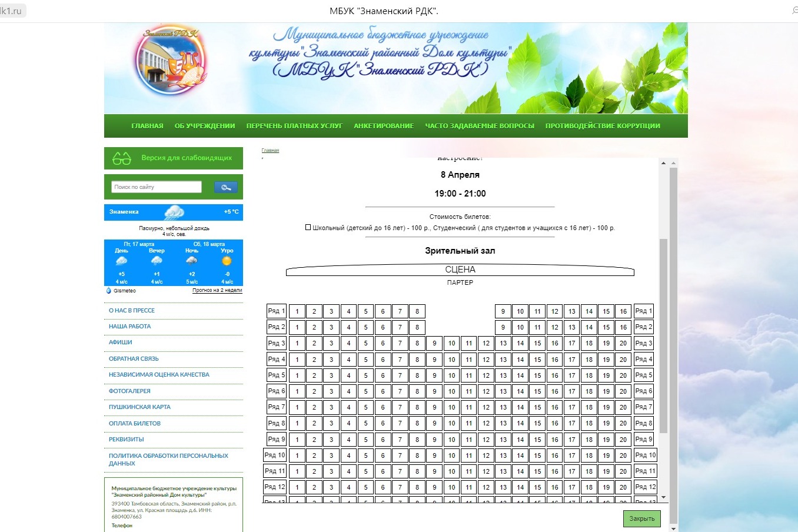
Task: Click the right Ряд 9 row label
Action: click(644, 439)
